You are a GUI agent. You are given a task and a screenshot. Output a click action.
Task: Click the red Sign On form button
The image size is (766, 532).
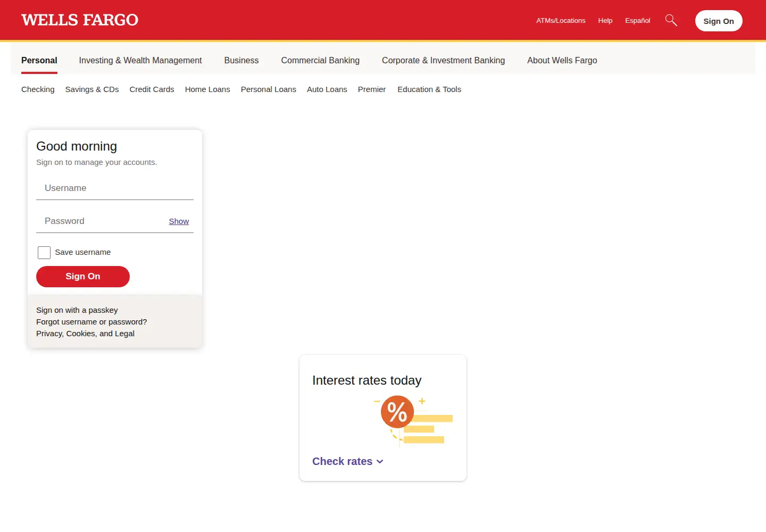[83, 277]
